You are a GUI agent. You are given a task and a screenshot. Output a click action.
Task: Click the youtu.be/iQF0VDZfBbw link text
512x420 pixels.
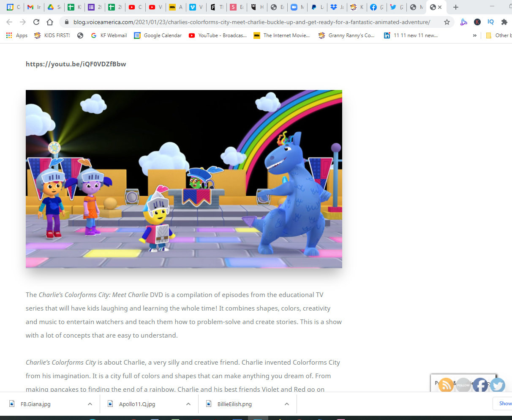(76, 64)
